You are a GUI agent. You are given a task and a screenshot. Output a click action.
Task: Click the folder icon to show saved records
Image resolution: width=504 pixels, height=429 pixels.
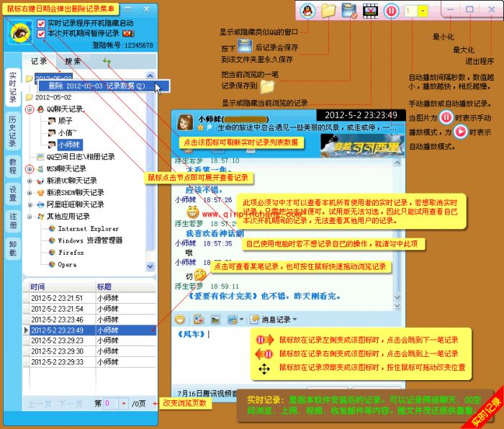pos(329,12)
